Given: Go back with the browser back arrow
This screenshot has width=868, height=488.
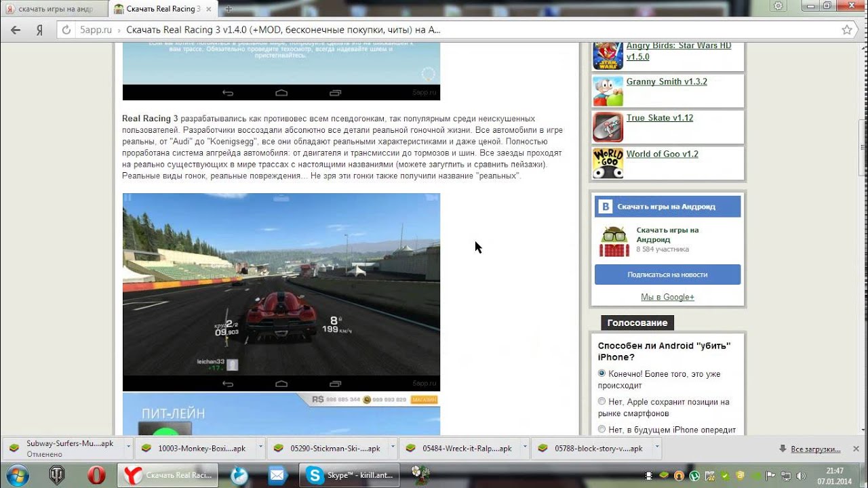Looking at the screenshot, I should (x=16, y=30).
